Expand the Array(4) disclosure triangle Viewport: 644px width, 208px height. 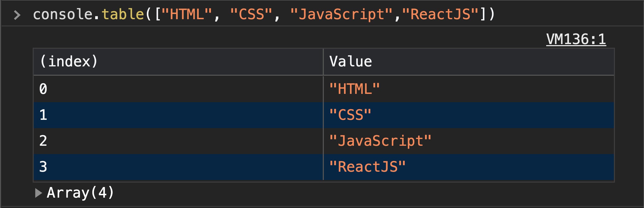(x=38, y=193)
